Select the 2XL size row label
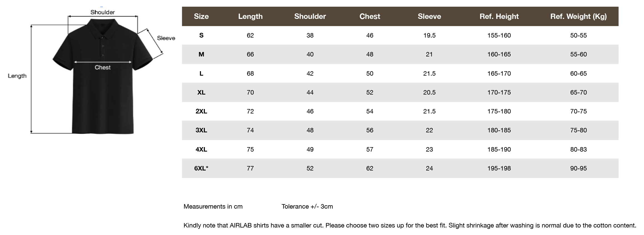The height and width of the screenshot is (235, 644). tap(201, 111)
